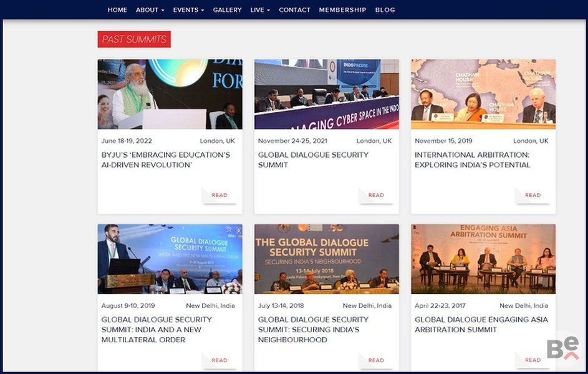Open the CONTACT page from navigation
The width and height of the screenshot is (588, 374).
(x=294, y=10)
